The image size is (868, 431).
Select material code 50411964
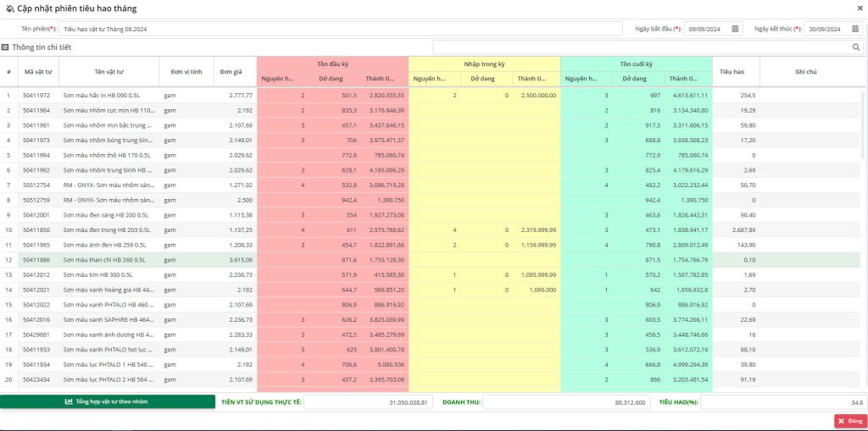pos(36,111)
